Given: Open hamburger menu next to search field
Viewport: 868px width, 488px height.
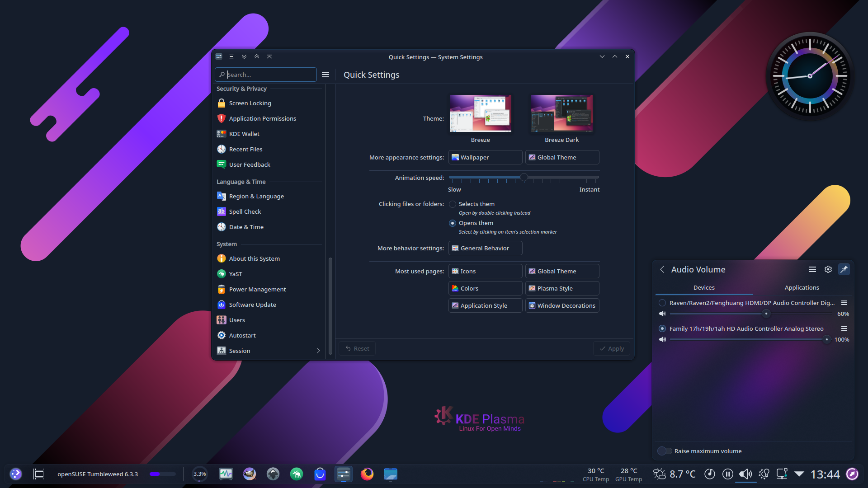Looking at the screenshot, I should (325, 75).
